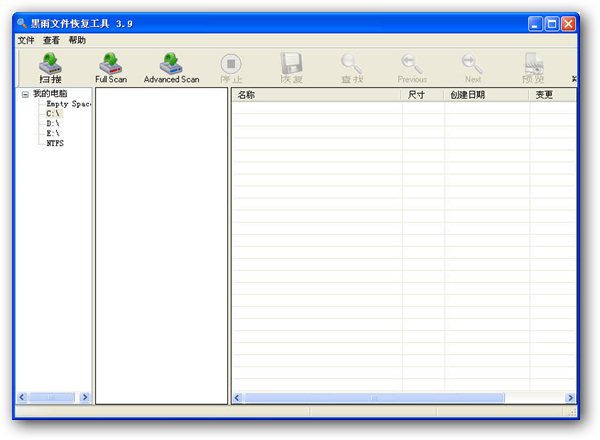Select the NTFS entry
This screenshot has width=600, height=440.
point(55,143)
